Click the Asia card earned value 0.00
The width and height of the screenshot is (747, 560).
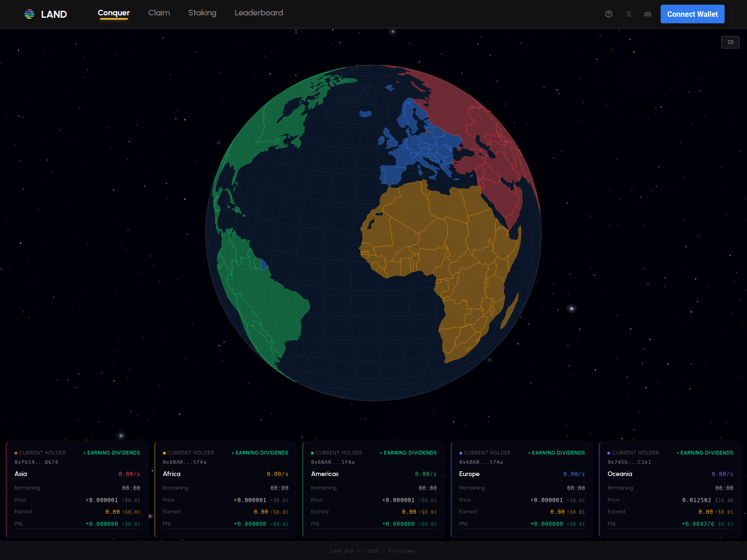pyautogui.click(x=113, y=512)
